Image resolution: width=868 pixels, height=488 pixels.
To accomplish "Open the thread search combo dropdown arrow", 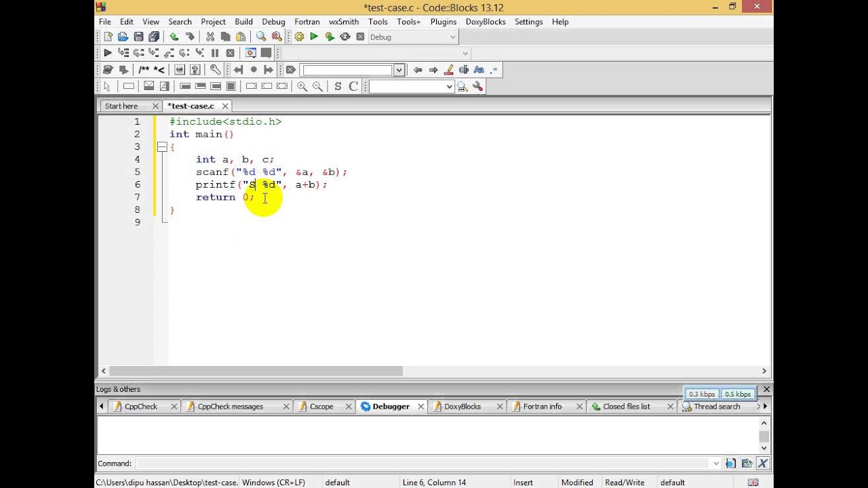I will pos(449,86).
